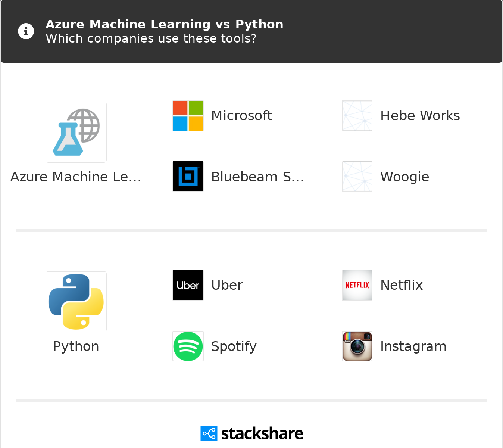
Task: Click the Instagram camera icon
Action: 357,346
